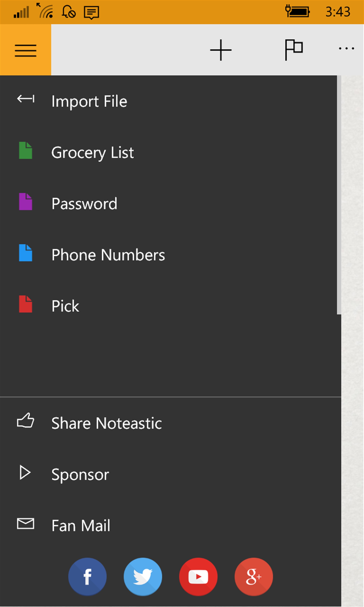Open the Google Plus page link
364x607 pixels.
coord(254,577)
